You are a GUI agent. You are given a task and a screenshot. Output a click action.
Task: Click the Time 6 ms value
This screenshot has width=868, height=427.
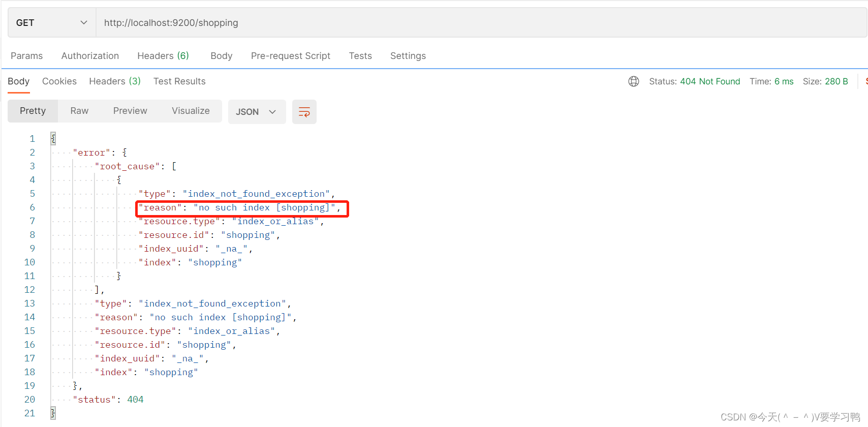(x=784, y=81)
